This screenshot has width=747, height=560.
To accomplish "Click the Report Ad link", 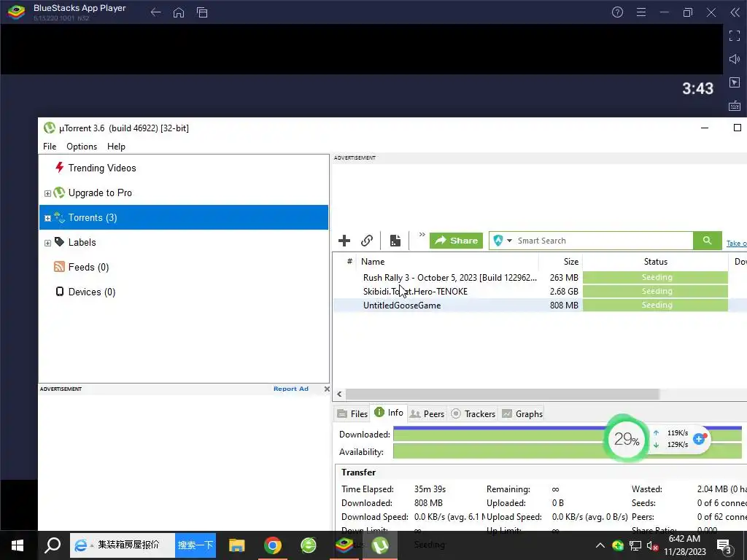I will coord(290,389).
